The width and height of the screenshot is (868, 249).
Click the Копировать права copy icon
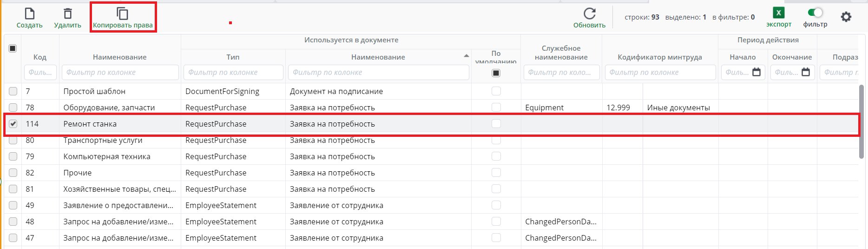[x=122, y=14]
